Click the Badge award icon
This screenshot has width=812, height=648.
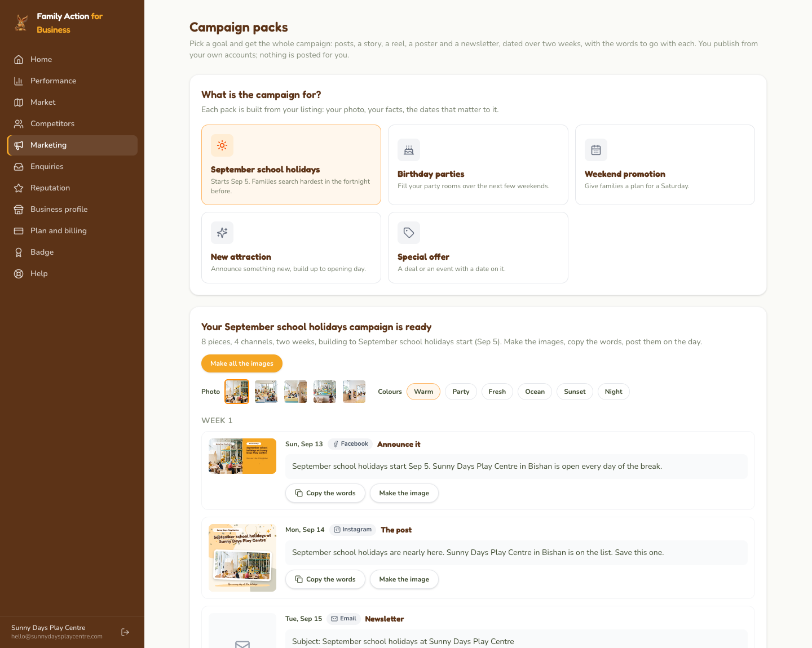[x=19, y=252]
